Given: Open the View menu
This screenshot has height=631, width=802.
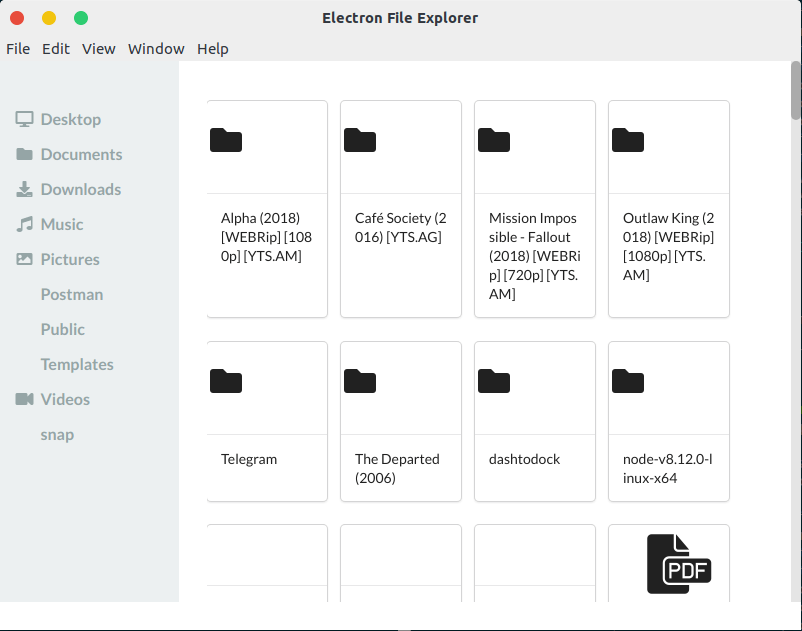Looking at the screenshot, I should 99,48.
